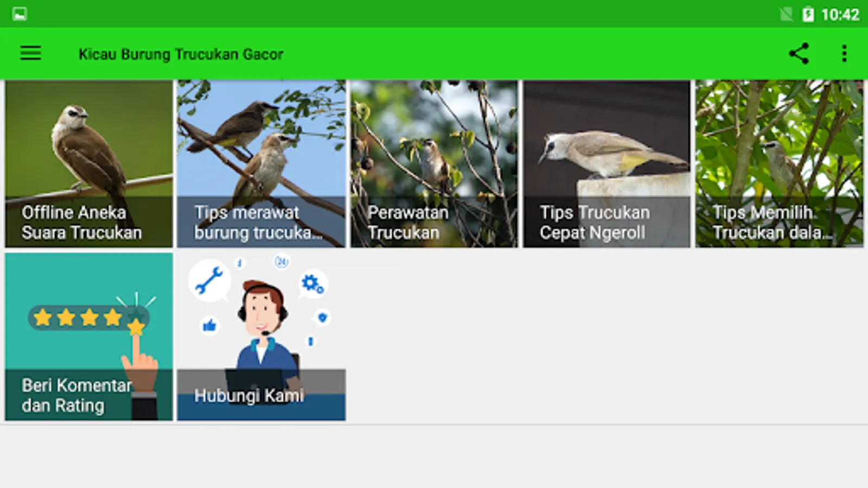Select the Perawatan Trucukan tile
Image resolution: width=868 pixels, height=488 pixels.
click(x=434, y=164)
